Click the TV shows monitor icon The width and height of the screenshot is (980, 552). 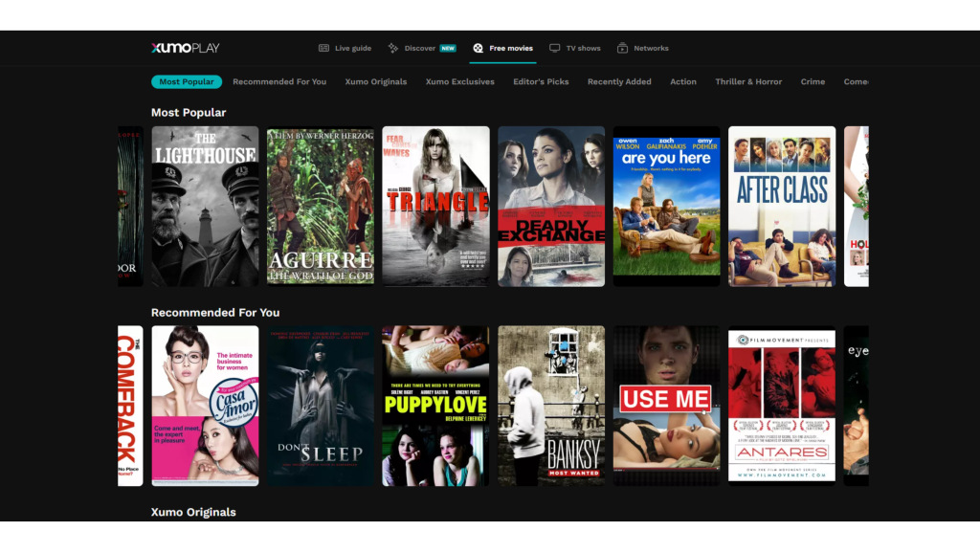point(554,48)
